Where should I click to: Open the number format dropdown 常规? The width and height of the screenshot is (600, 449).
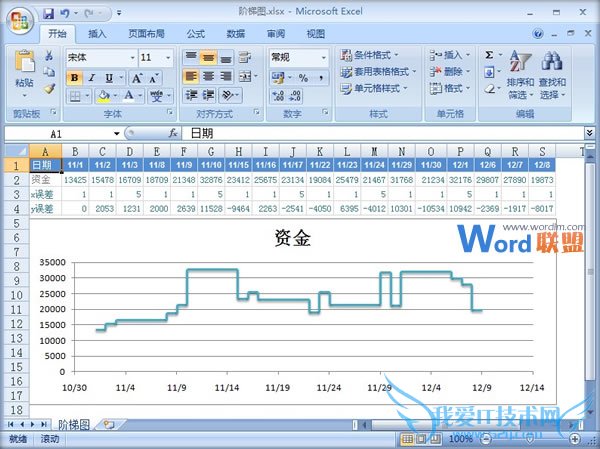tap(324, 58)
